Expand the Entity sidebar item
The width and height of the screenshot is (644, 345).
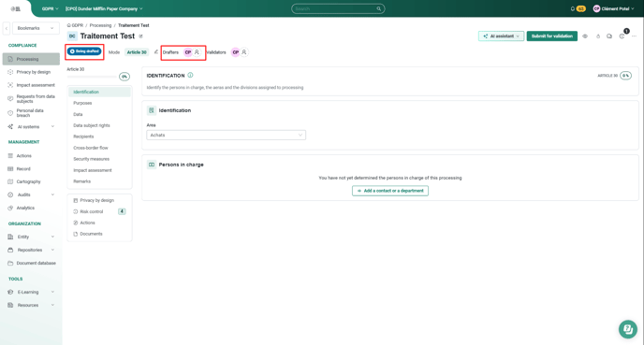coord(52,237)
